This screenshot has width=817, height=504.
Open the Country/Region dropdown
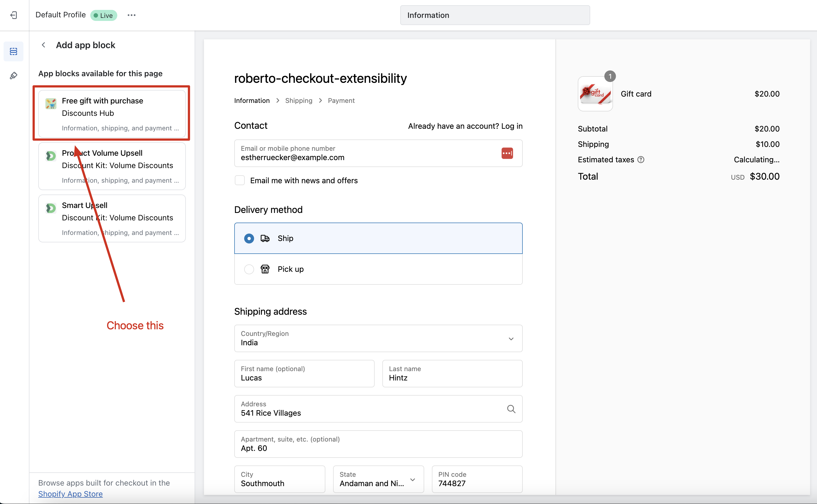[378, 338]
